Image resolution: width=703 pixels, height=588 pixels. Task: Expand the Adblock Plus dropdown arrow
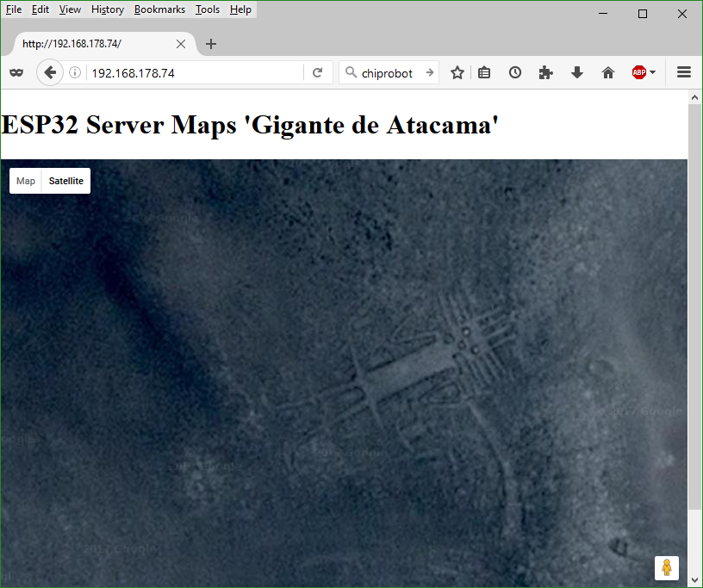(x=653, y=73)
